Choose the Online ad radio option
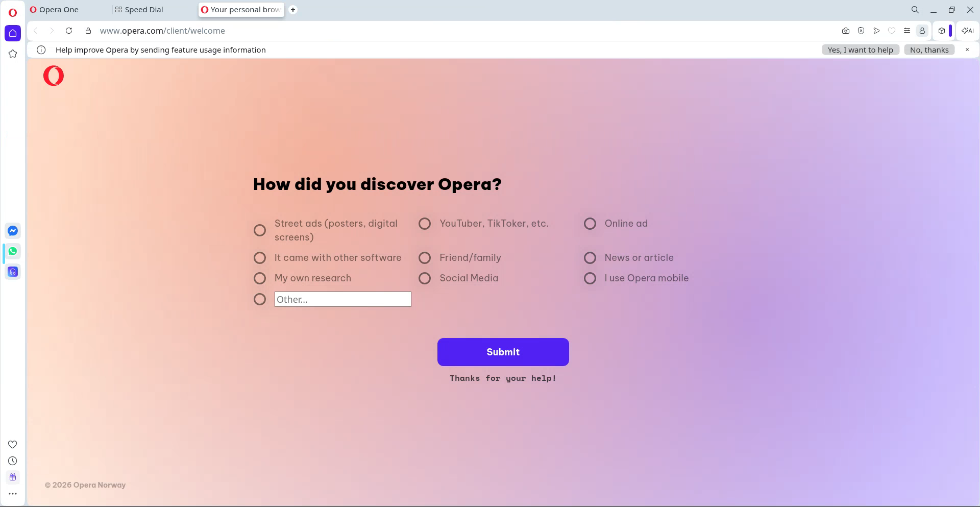Screen dimensions: 980x507 pyautogui.click(x=590, y=224)
